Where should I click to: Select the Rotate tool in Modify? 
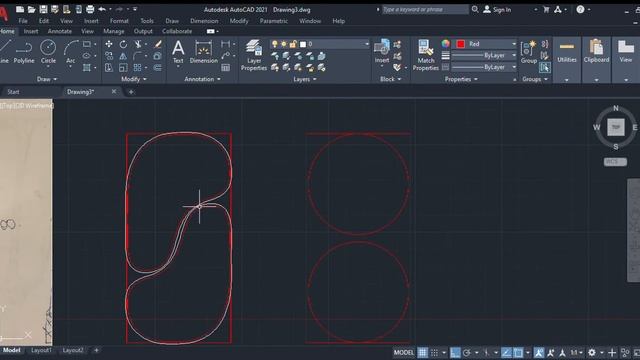[123, 44]
